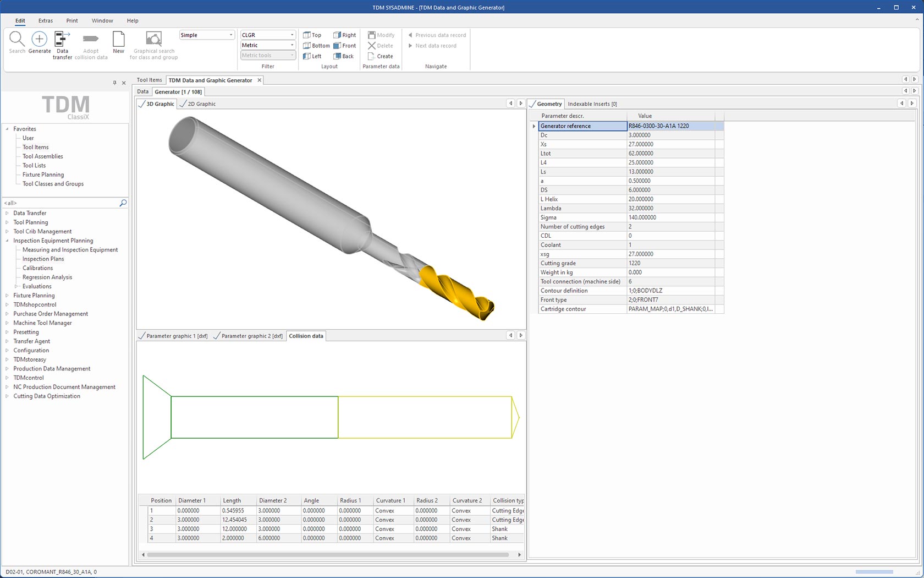This screenshot has width=924, height=578.
Task: Select Calibrations tree item
Action: coord(38,268)
